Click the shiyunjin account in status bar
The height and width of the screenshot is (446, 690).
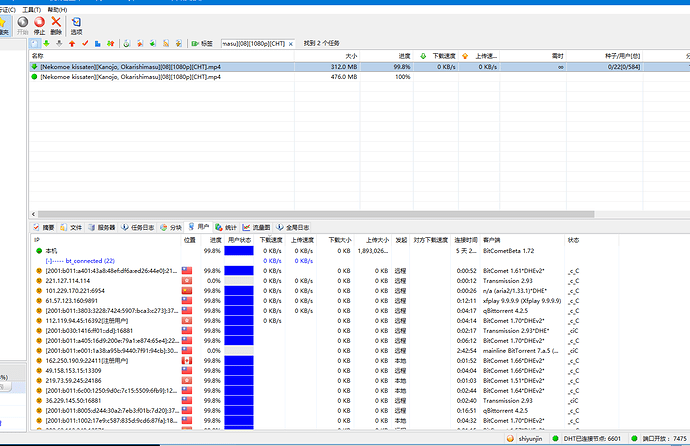point(525,439)
